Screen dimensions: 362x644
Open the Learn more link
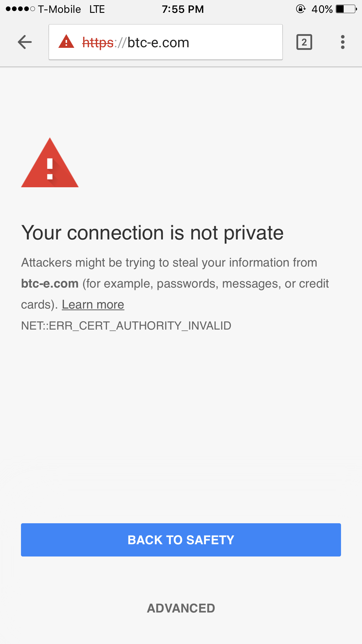pos(93,305)
